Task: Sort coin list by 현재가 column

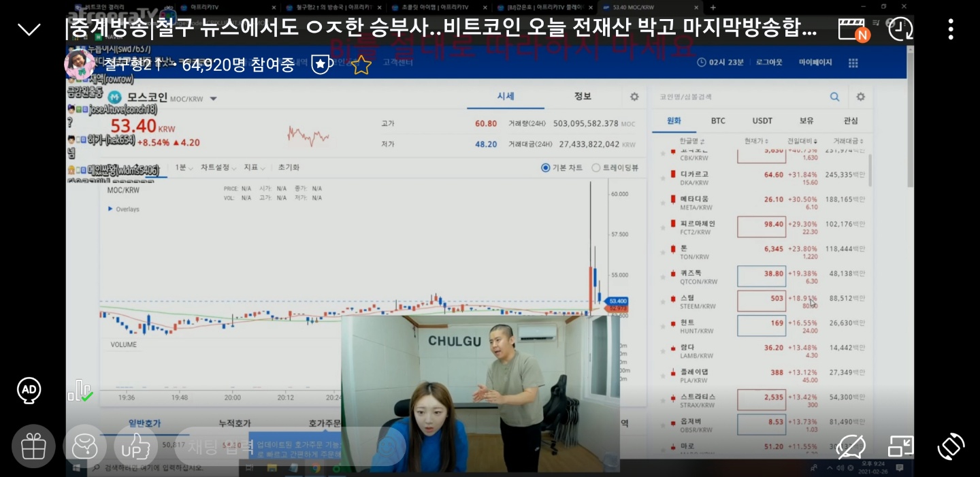Action: pos(755,141)
